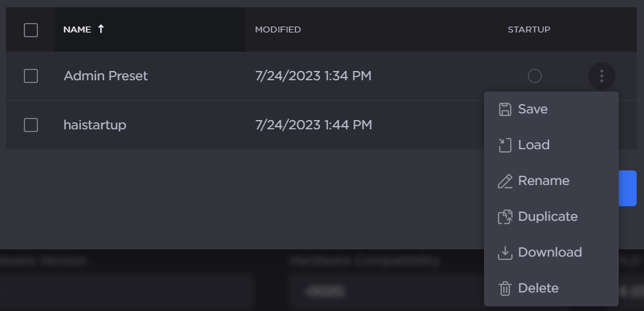Select the haistartup row checkbox
Screen dimensions: 644x311
[x=31, y=125]
